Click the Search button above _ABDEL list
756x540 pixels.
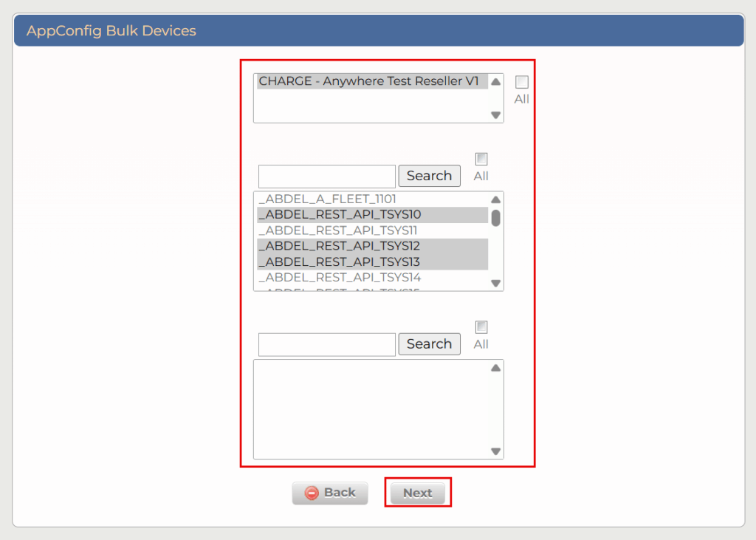429,176
